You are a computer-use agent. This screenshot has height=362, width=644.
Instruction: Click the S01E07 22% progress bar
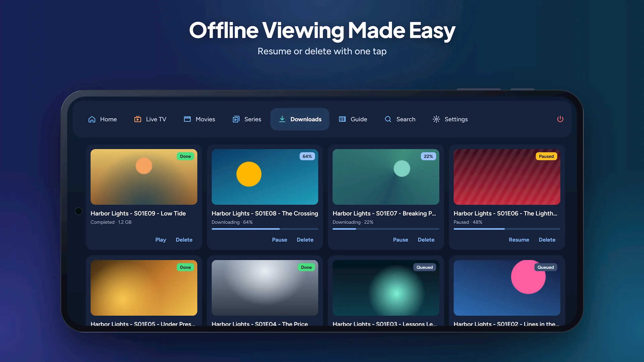(386, 229)
